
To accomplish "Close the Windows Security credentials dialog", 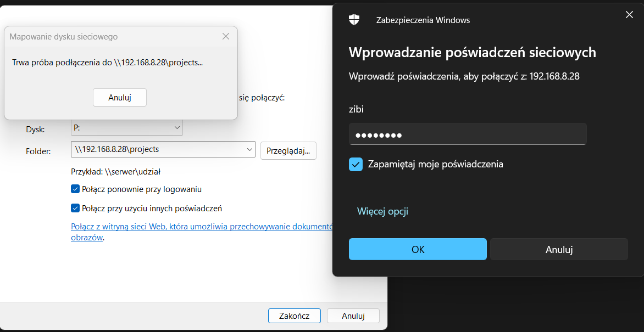I will [629, 15].
